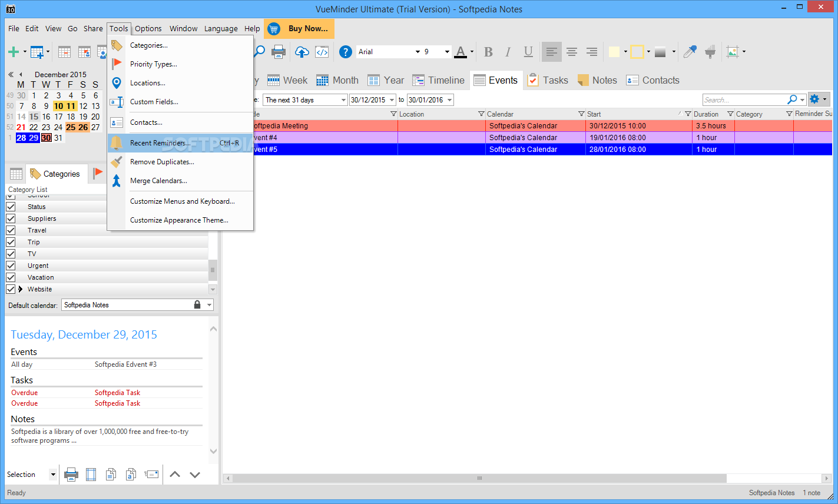Viewport: 838px width, 504px height.
Task: Align text right
Action: pos(592,52)
